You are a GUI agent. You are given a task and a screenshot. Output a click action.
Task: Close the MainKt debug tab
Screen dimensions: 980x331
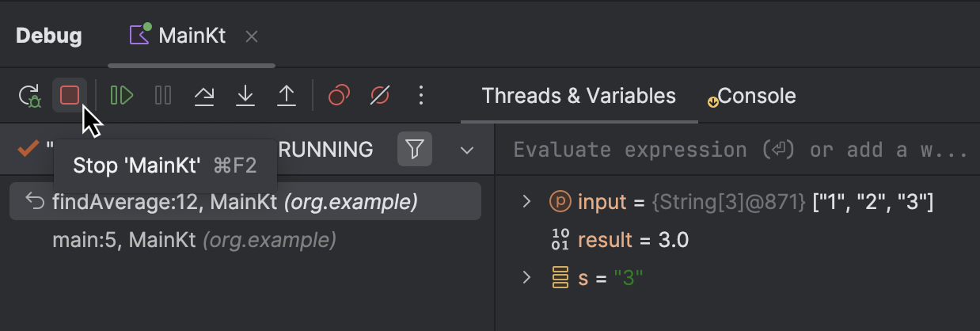(252, 36)
